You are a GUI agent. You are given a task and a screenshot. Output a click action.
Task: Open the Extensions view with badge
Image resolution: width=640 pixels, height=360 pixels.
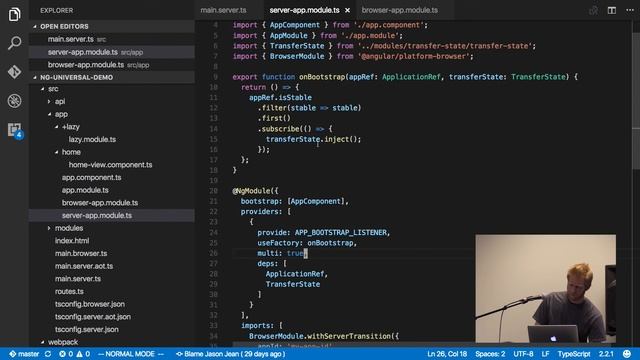[15, 131]
